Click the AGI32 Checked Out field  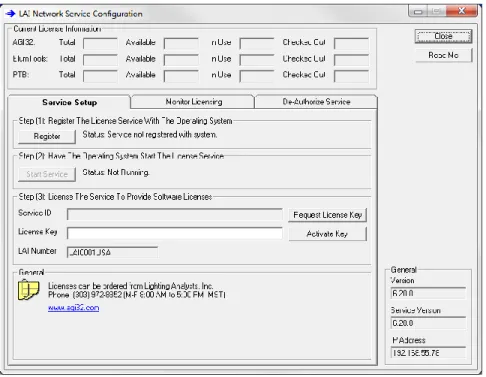pos(351,43)
